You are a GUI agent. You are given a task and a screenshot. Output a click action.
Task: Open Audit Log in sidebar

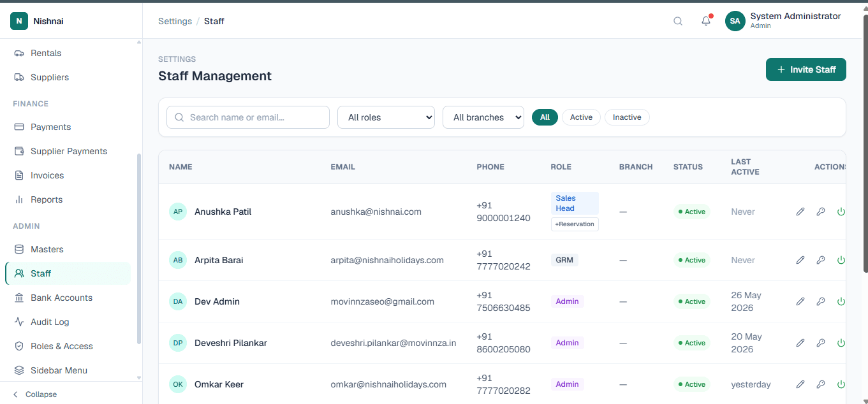[x=68, y=322]
